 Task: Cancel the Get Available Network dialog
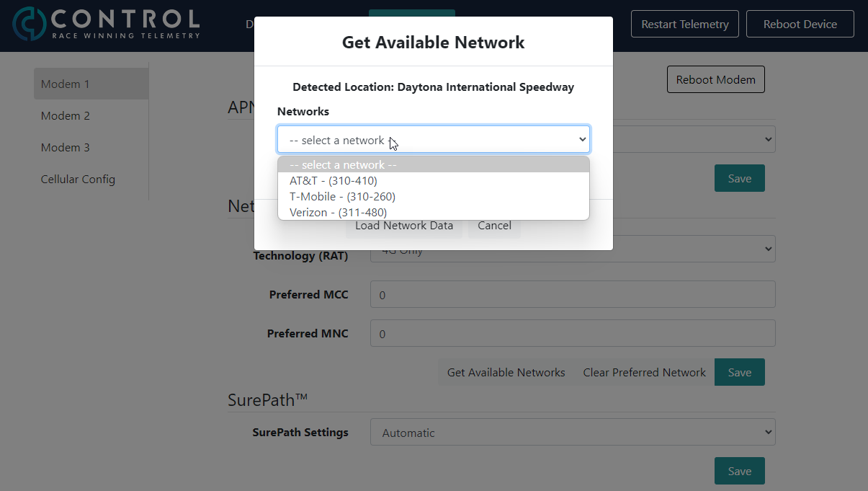[494, 226]
